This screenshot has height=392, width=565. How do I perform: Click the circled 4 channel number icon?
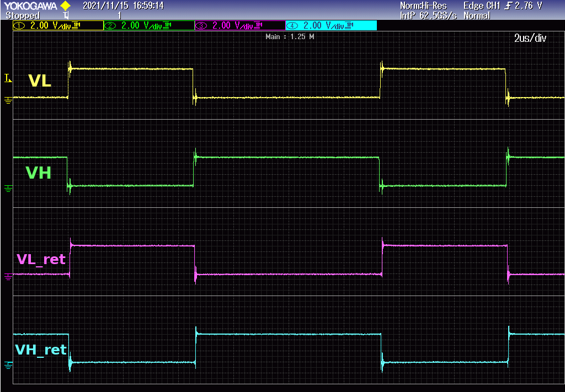[x=292, y=25]
